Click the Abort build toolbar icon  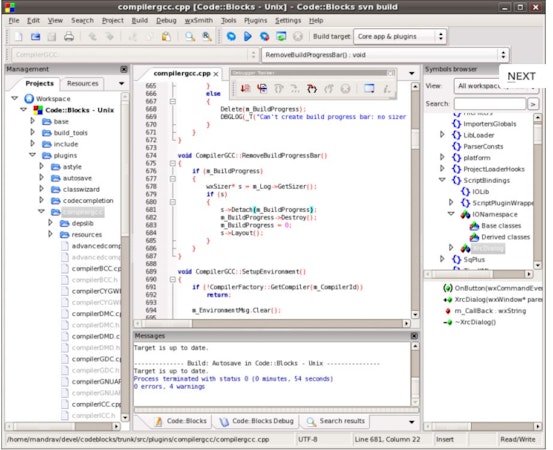click(298, 36)
